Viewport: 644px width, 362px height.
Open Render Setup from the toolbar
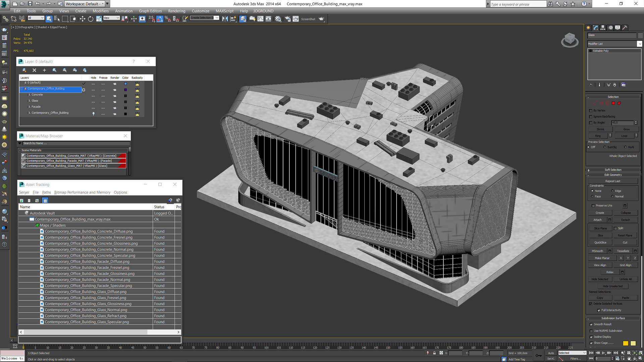coord(287,19)
